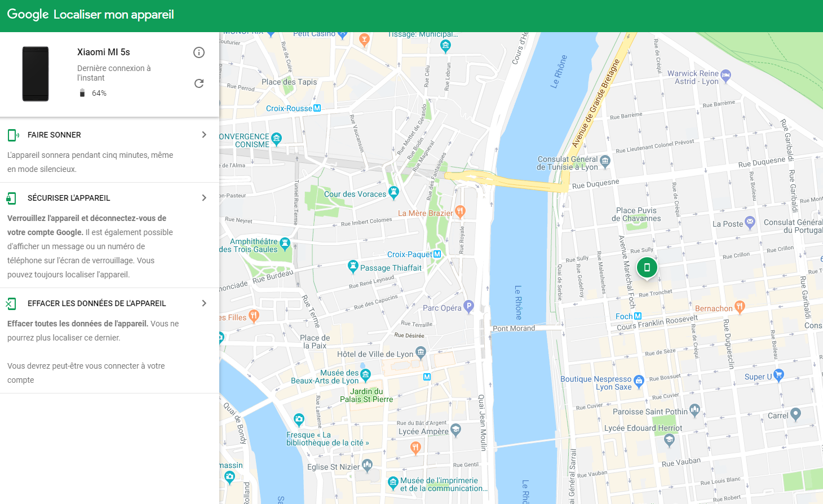Click the Croix-Rousse metro icon
Image resolution: width=823 pixels, height=504 pixels.
[317, 108]
